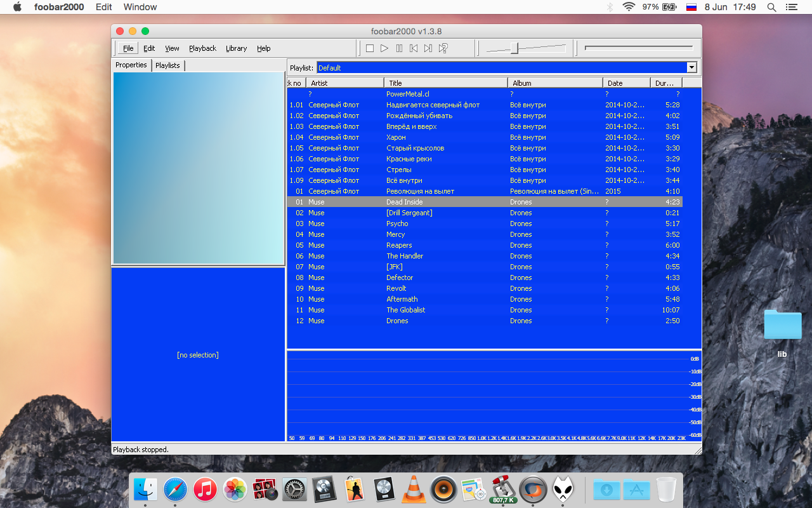Select the track "Красные реки"
Image resolution: width=812 pixels, height=508 pixels.
[485, 159]
